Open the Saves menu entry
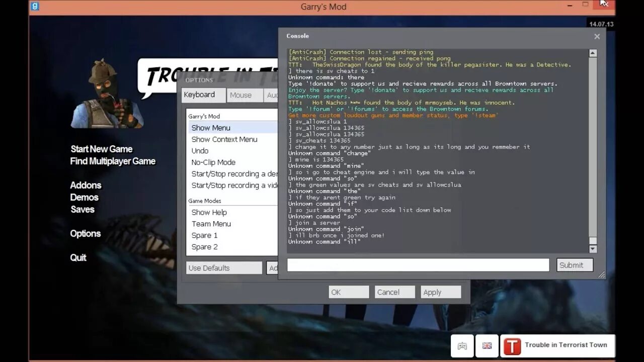 [x=83, y=209]
